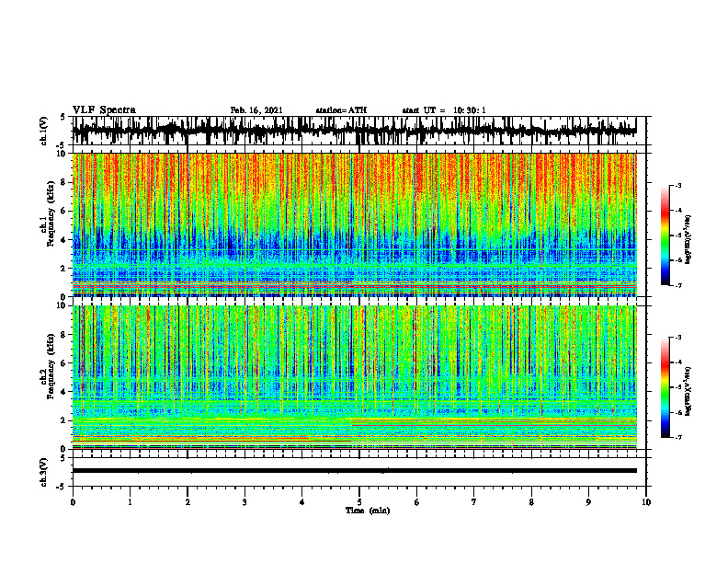Click the "8" kHz tick on ch.1 frequency axis

coord(64,182)
